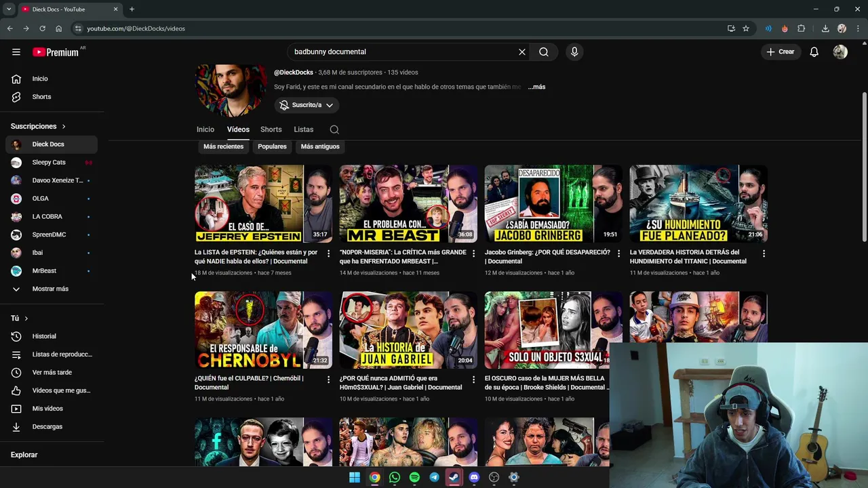The image size is (868, 488).
Task: Open Mis vídeos in sidebar
Action: tap(52, 409)
